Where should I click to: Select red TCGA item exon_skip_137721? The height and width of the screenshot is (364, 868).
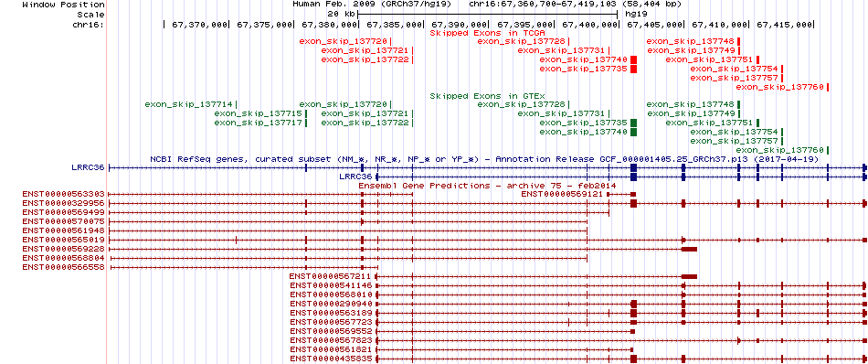tap(365, 50)
